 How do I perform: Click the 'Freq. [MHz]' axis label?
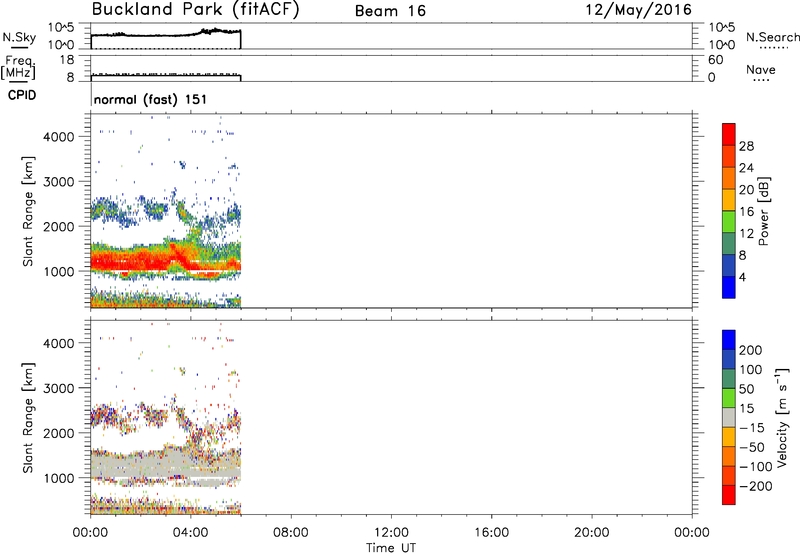pos(18,68)
